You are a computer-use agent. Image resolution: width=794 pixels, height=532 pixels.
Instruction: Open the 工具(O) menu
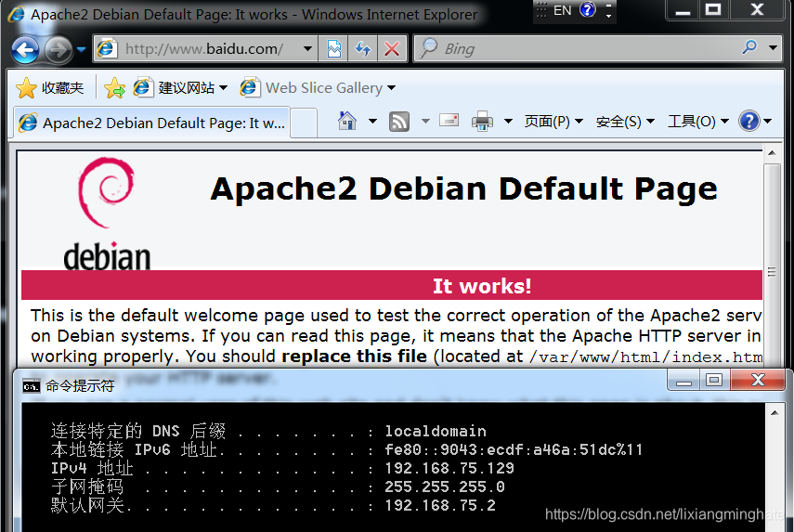point(698,122)
